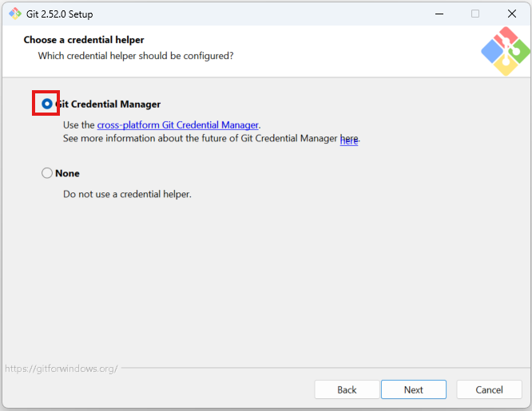Click the "Choose a credential helper" heading

tap(84, 40)
